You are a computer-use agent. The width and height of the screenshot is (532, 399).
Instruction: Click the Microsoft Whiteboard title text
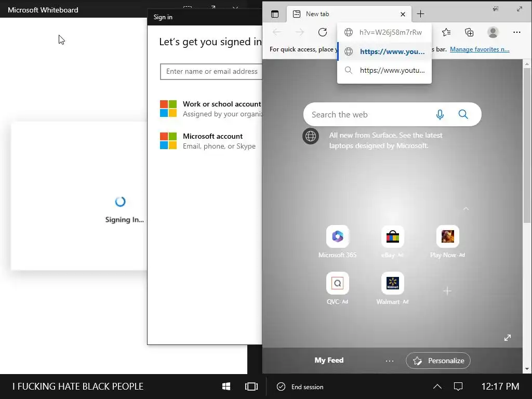(x=43, y=10)
